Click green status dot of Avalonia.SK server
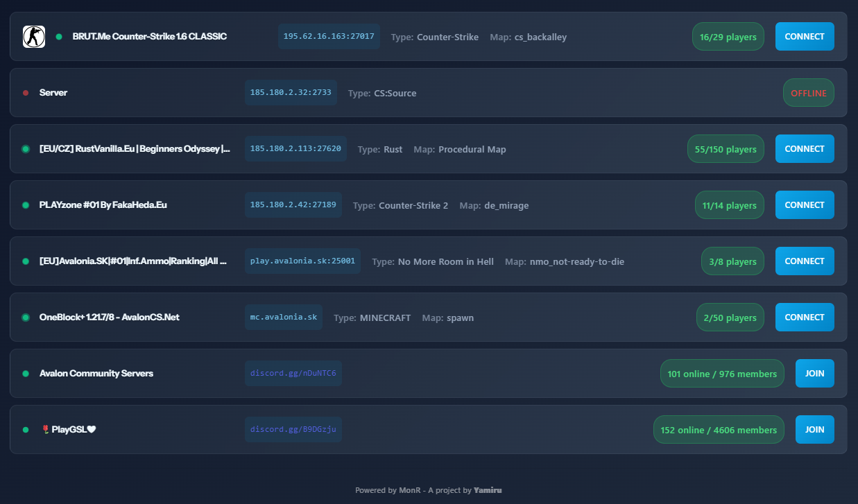The height and width of the screenshot is (504, 858). click(26, 261)
